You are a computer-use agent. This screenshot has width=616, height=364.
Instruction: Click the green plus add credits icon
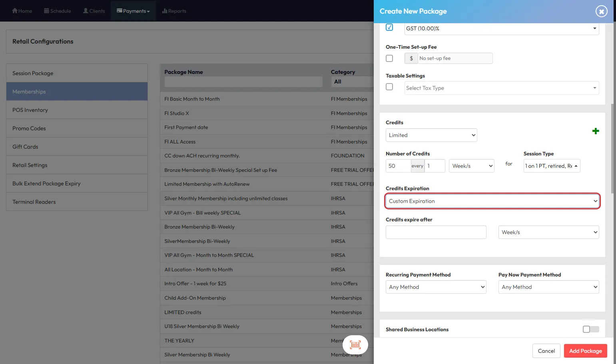pyautogui.click(x=595, y=131)
